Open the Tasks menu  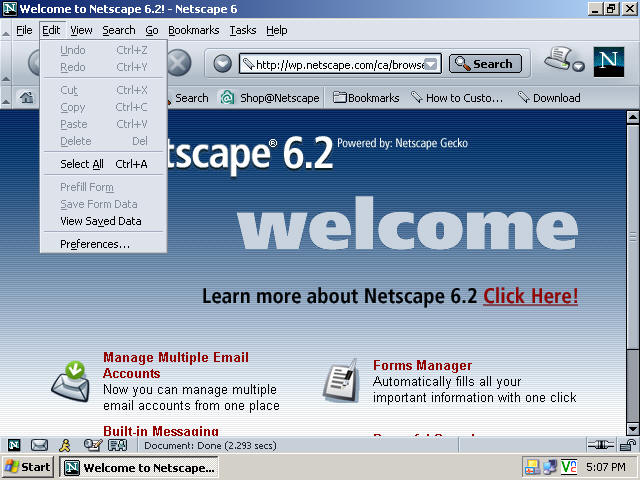243,30
